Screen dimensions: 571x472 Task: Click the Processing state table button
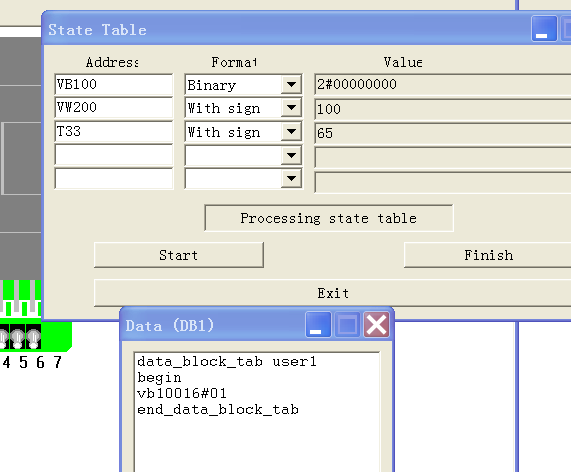(329, 218)
